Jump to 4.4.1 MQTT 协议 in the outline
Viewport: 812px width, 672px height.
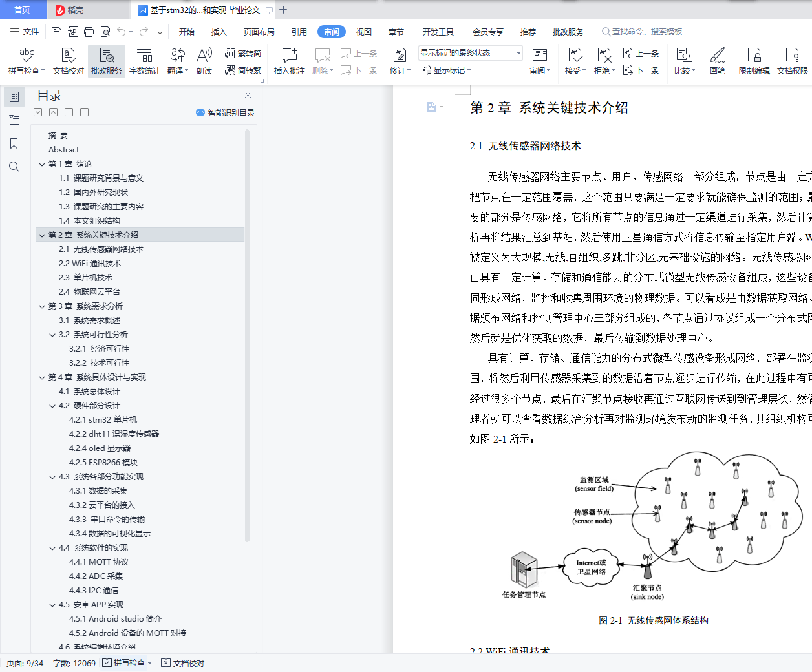click(x=99, y=562)
